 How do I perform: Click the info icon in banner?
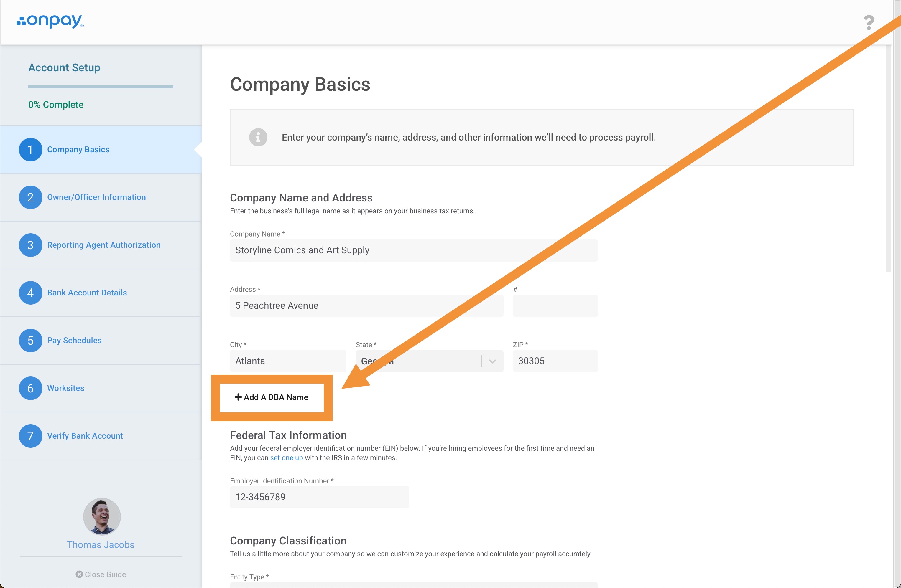pos(258,137)
